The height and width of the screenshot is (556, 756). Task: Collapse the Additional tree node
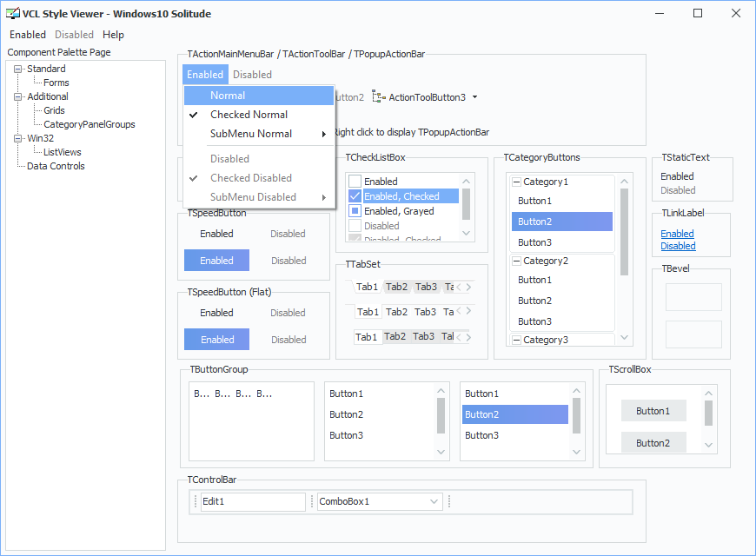coord(18,97)
